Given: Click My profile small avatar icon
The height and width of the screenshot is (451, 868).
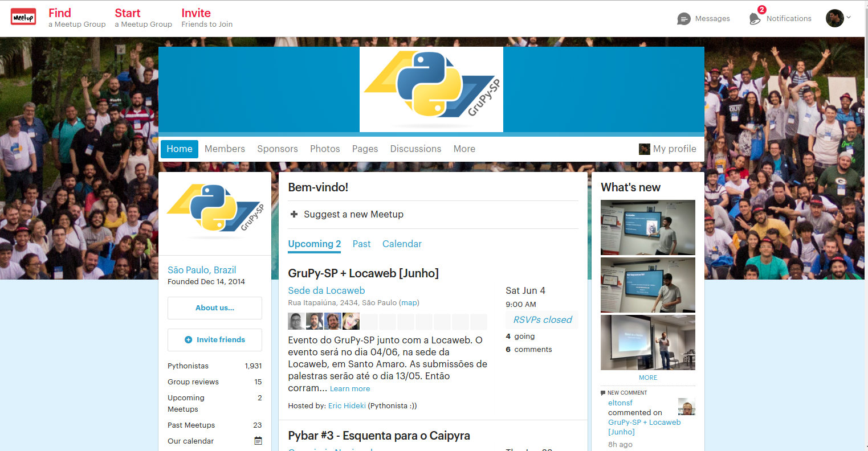Looking at the screenshot, I should 645,149.
